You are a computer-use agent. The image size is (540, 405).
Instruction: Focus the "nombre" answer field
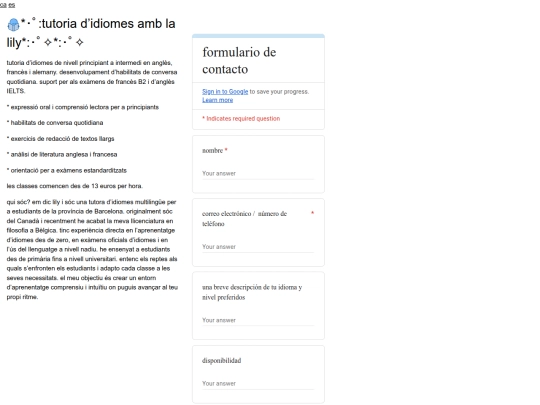click(x=258, y=174)
